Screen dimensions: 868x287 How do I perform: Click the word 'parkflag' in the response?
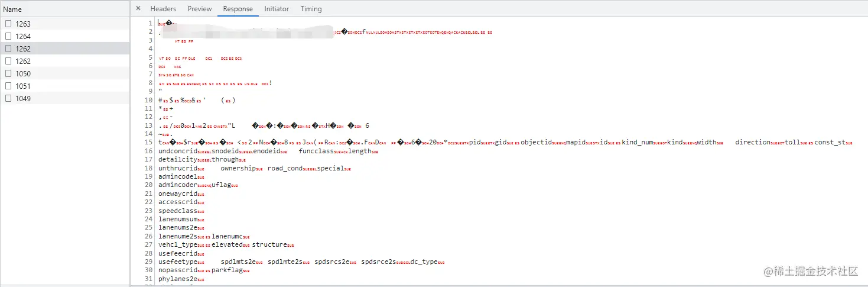(227, 270)
